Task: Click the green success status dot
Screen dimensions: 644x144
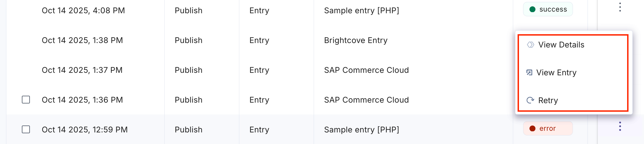Action: [x=532, y=9]
